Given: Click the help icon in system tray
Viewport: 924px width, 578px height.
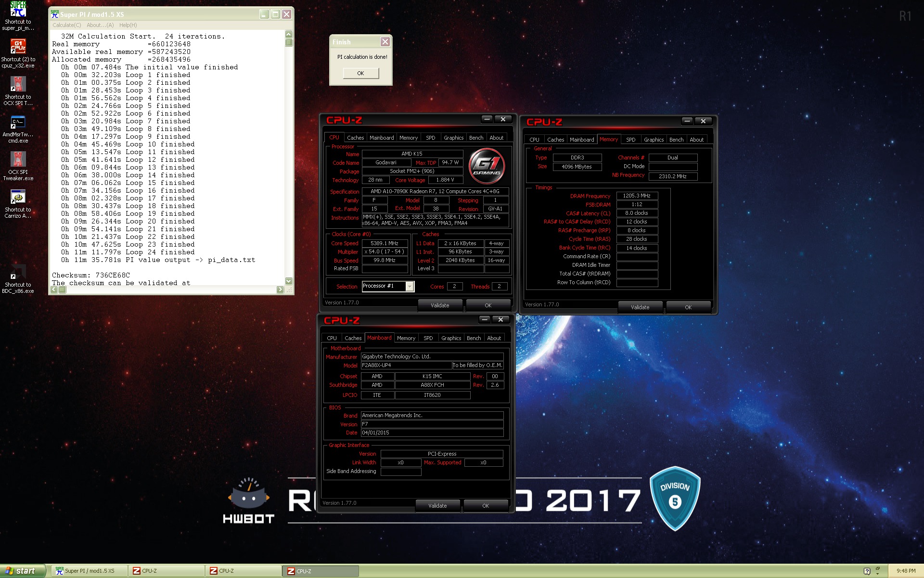Looking at the screenshot, I should click(867, 571).
